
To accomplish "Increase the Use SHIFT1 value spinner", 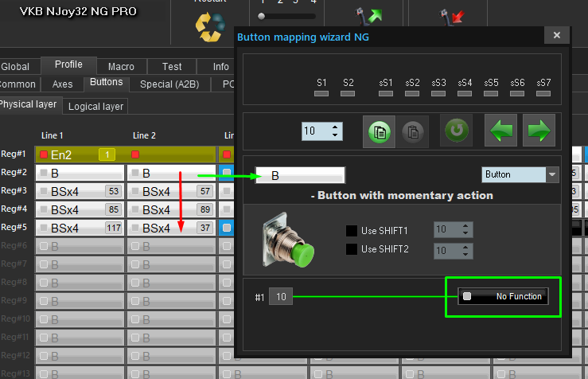I will (x=465, y=226).
